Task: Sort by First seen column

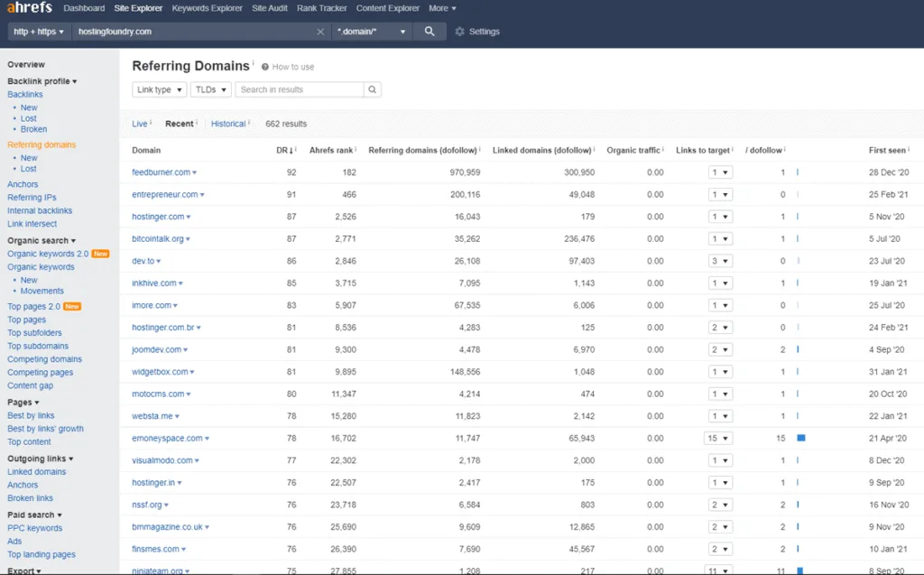Action: [887, 151]
